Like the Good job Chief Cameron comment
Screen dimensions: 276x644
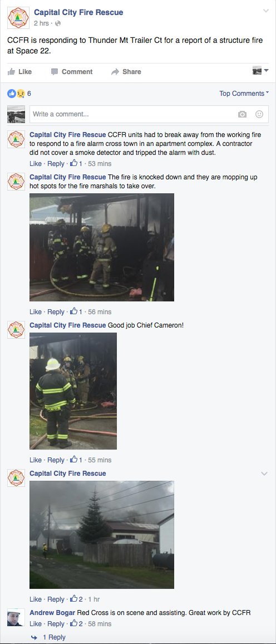[35, 460]
